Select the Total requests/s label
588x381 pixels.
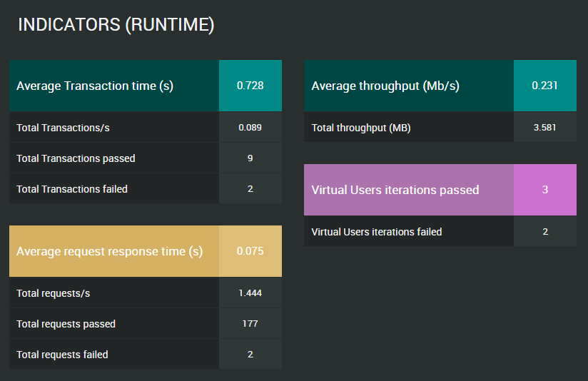[54, 293]
